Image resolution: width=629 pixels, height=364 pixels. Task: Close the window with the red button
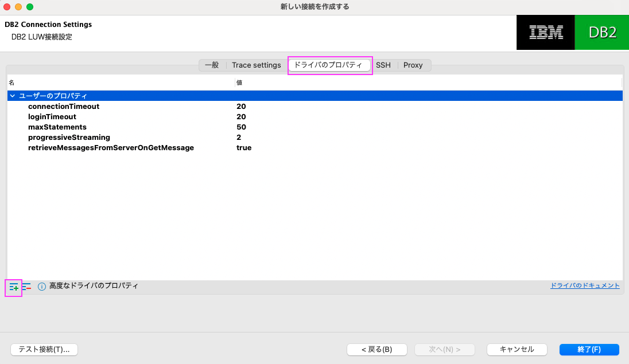[x=7, y=7]
